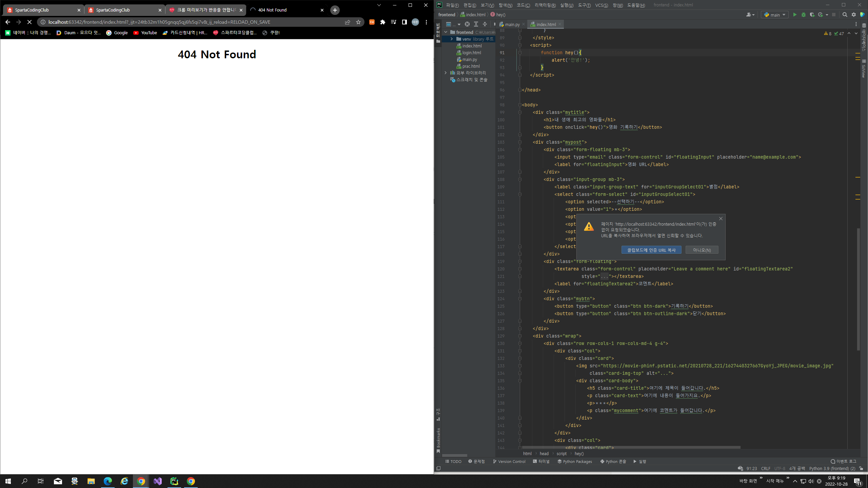
Task: Click the 아니오(N) button
Action: [x=702, y=250]
